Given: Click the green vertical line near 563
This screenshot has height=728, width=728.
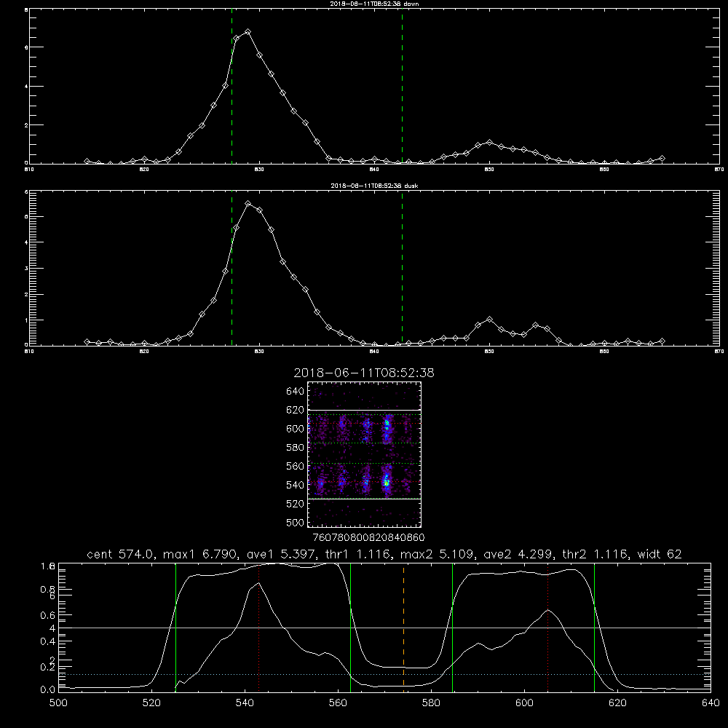Looking at the screenshot, I should (x=351, y=628).
